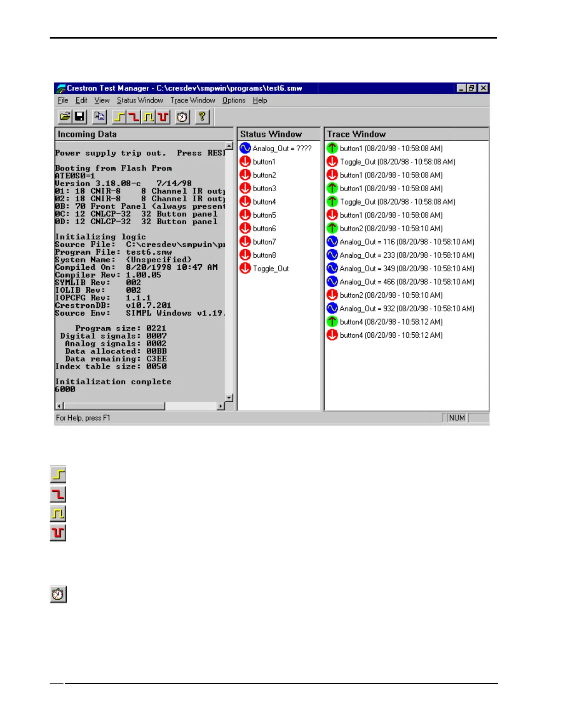Click the up arrow of the Incoming Data vertical scrollbar
563x728 pixels.
coord(230,146)
